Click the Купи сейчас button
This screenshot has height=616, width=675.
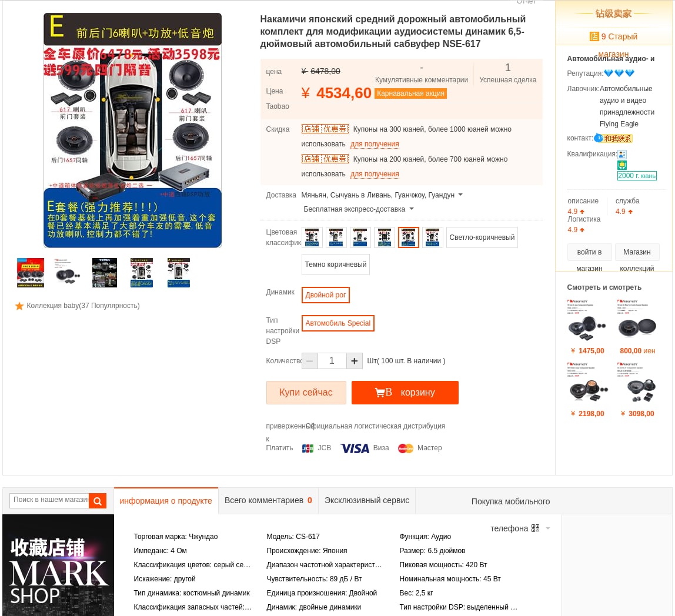pos(306,393)
